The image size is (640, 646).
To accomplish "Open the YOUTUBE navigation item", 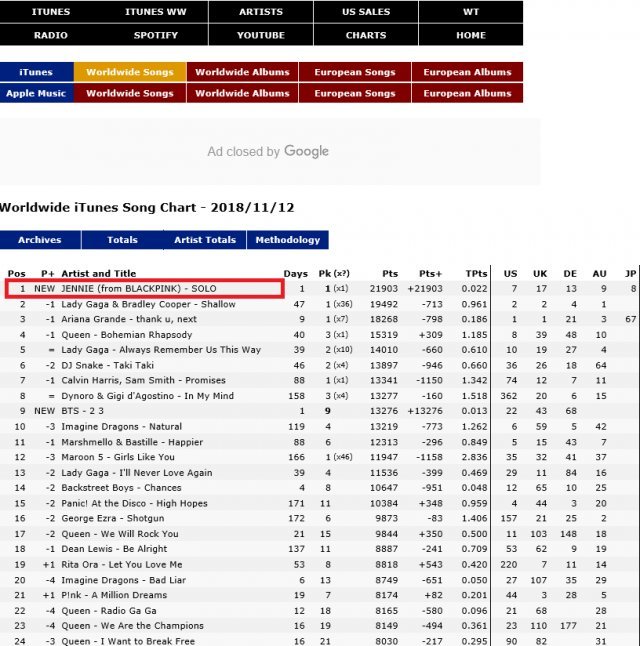I will point(261,35).
